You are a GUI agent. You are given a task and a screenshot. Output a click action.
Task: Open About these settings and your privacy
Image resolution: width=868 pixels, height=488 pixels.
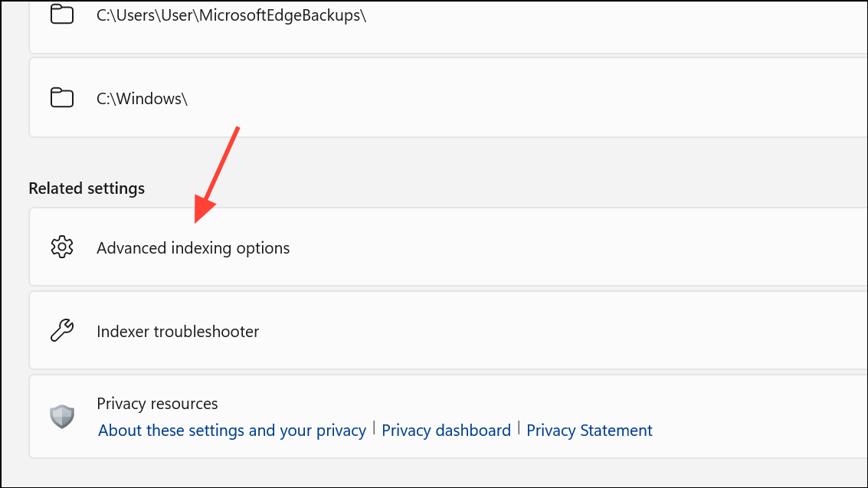(232, 431)
